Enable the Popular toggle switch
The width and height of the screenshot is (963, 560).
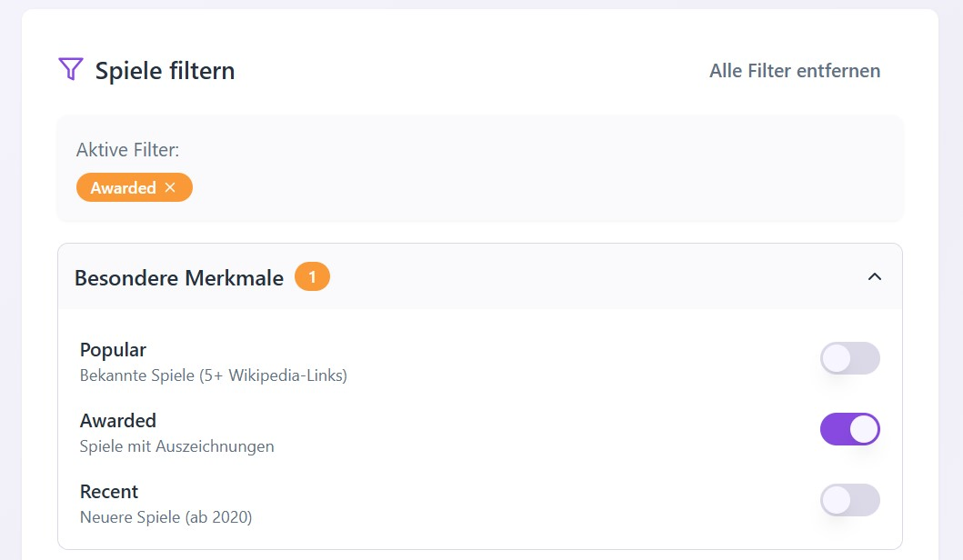(849, 358)
